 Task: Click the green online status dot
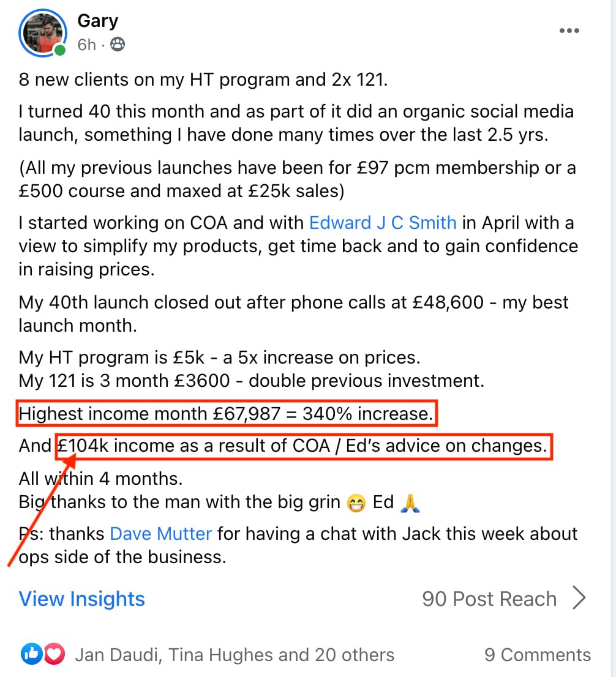point(59,50)
